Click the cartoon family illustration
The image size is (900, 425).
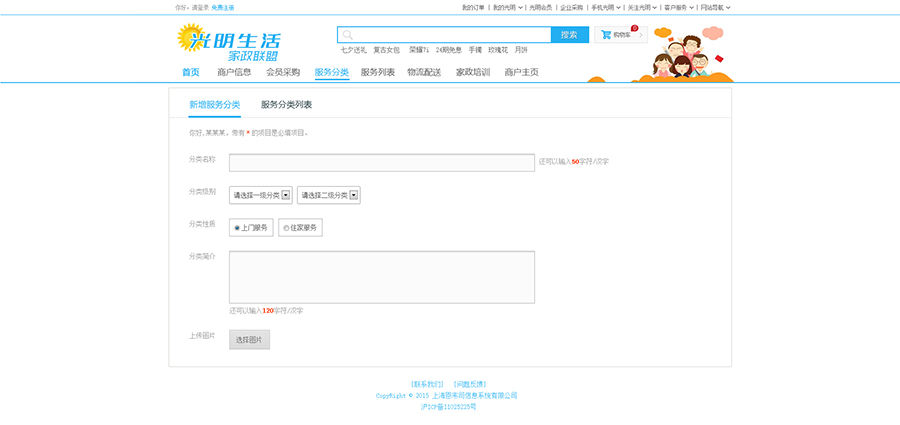688,56
